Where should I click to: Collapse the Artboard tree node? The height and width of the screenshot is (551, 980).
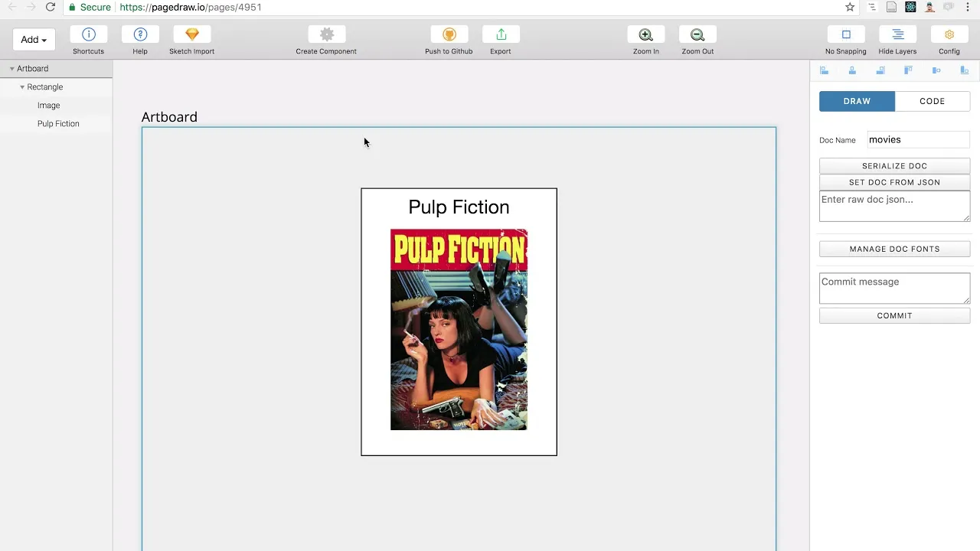tap(12, 69)
